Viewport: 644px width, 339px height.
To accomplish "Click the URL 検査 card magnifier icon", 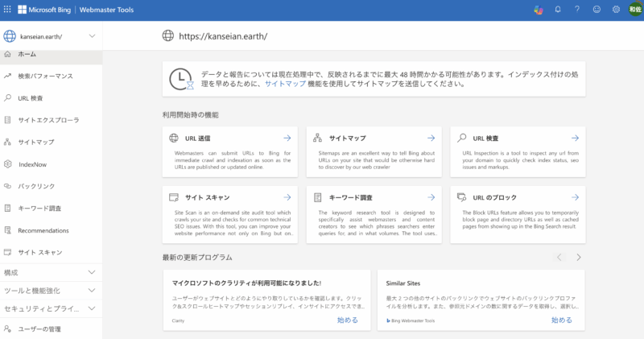I will point(461,138).
